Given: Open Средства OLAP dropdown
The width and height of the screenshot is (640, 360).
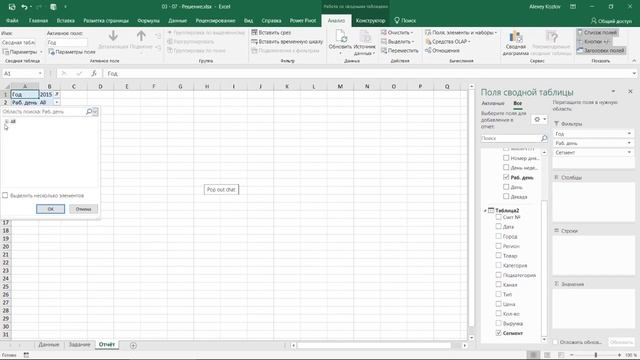Looking at the screenshot, I should tap(448, 42).
